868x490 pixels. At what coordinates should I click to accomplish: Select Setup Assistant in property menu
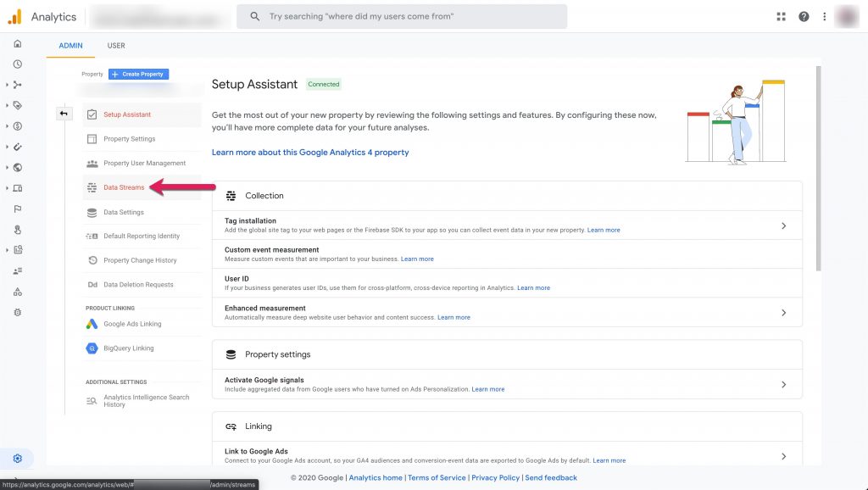[x=142, y=114]
